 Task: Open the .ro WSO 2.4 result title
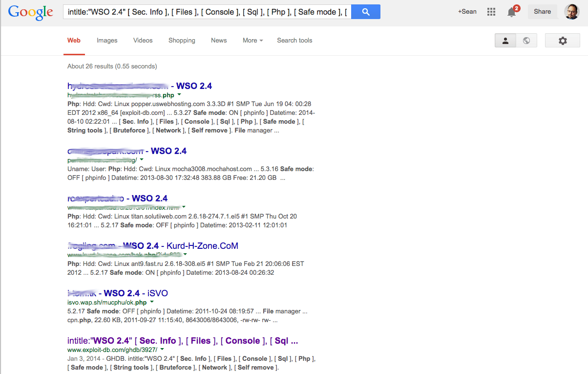[118, 198]
